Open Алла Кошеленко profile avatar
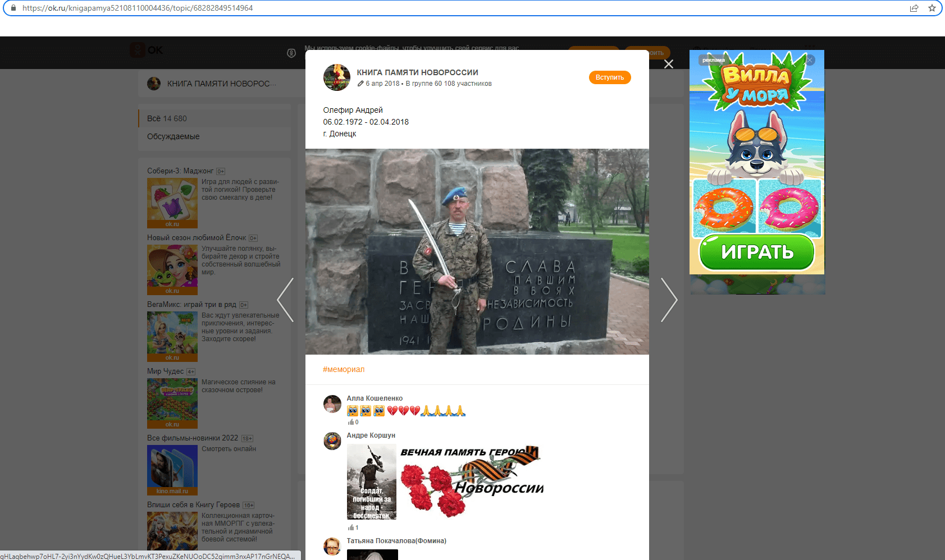 coord(332,404)
